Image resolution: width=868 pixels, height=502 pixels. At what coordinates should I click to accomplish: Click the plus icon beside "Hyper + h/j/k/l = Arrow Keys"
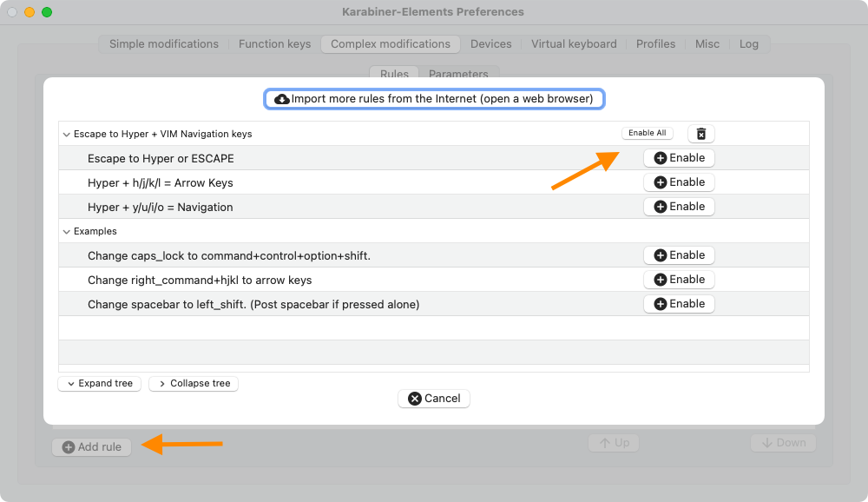(x=661, y=182)
